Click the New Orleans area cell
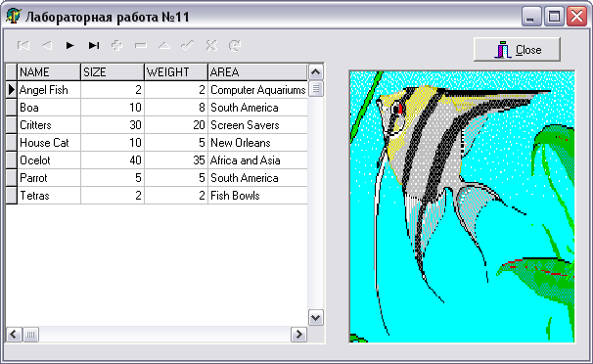The height and width of the screenshot is (364, 593). coord(257,143)
